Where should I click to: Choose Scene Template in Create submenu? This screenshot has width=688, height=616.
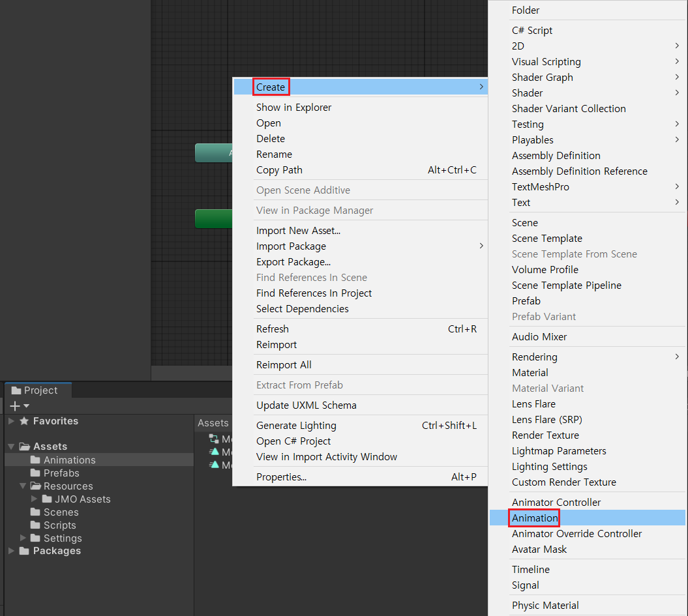(587, 239)
